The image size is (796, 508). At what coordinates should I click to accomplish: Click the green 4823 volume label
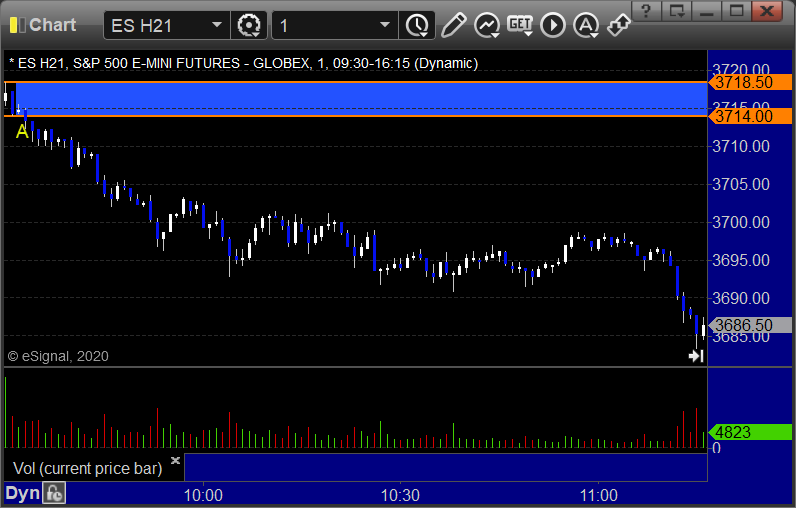[750, 432]
